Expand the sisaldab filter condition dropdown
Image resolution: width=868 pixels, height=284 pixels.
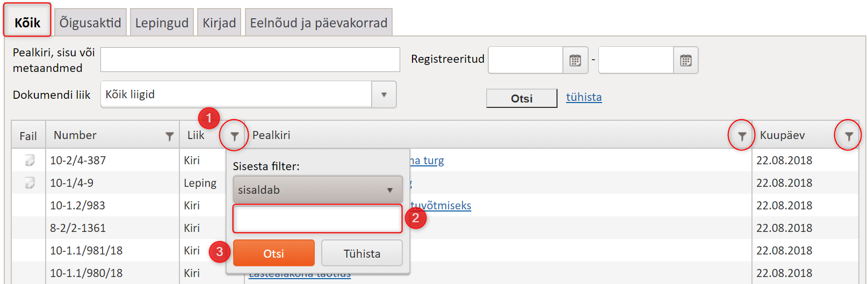pyautogui.click(x=317, y=190)
